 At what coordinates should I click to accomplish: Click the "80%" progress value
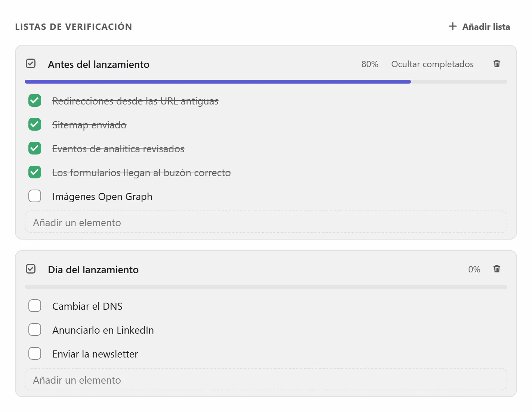coord(370,64)
